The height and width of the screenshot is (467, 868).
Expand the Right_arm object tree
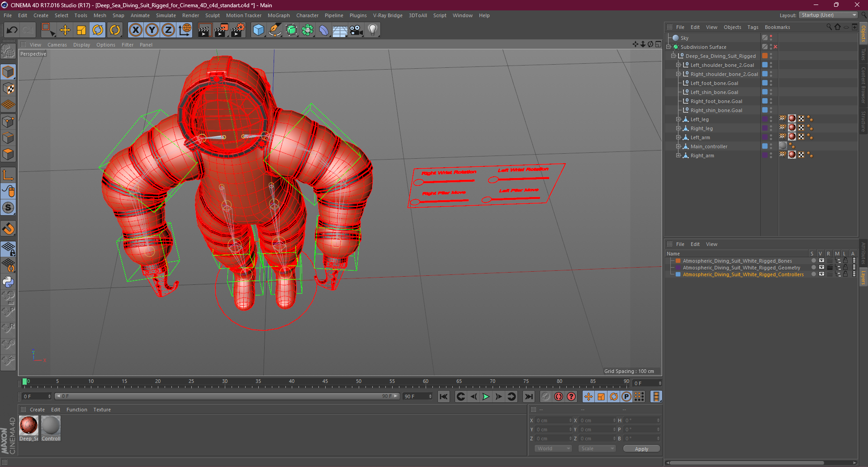click(678, 156)
